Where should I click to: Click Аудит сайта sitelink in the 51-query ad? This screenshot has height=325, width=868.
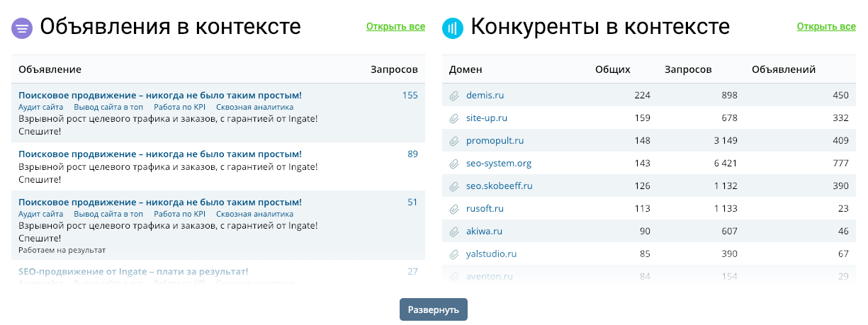[40, 214]
